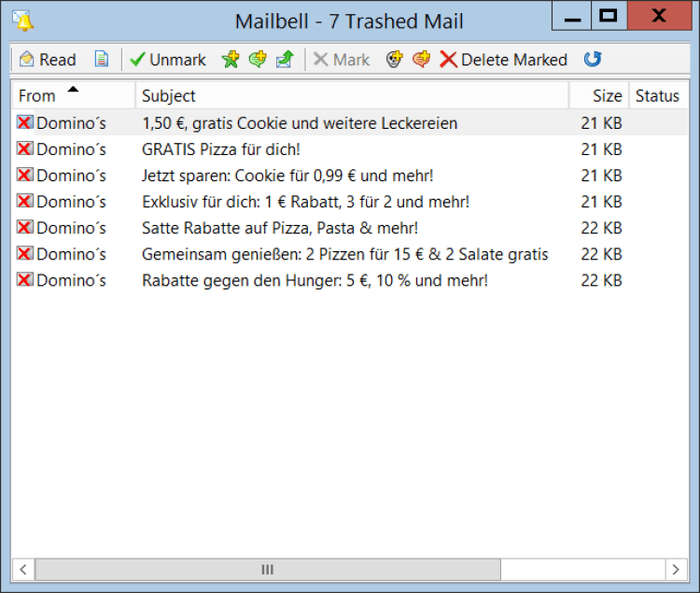
Task: Click the green star with plus icon
Action: (231, 59)
